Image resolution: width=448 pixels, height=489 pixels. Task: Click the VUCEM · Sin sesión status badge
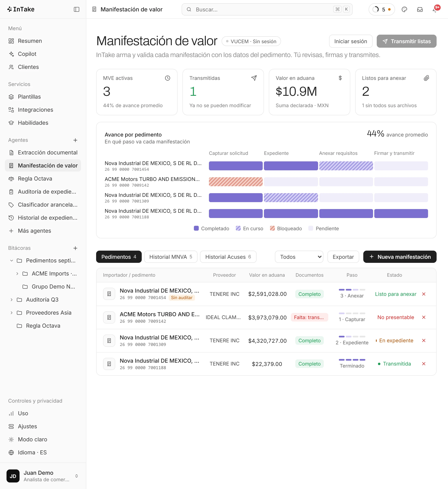click(x=251, y=41)
